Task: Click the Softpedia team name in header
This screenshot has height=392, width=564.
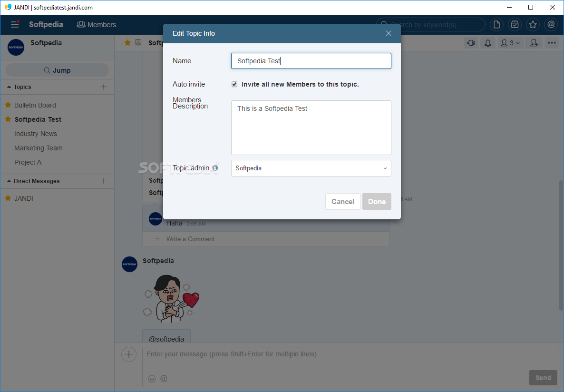Action: coord(46,24)
